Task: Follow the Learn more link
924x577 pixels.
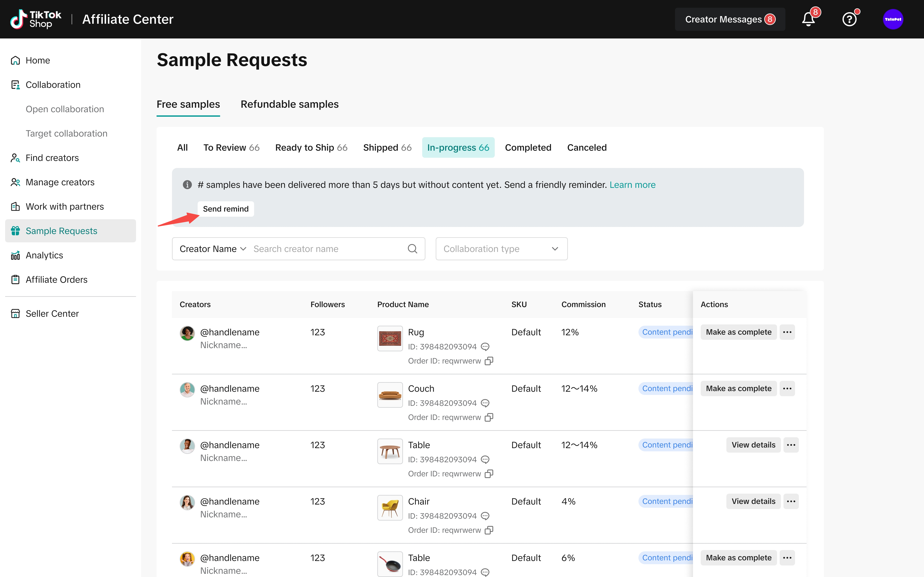Action: click(x=632, y=185)
